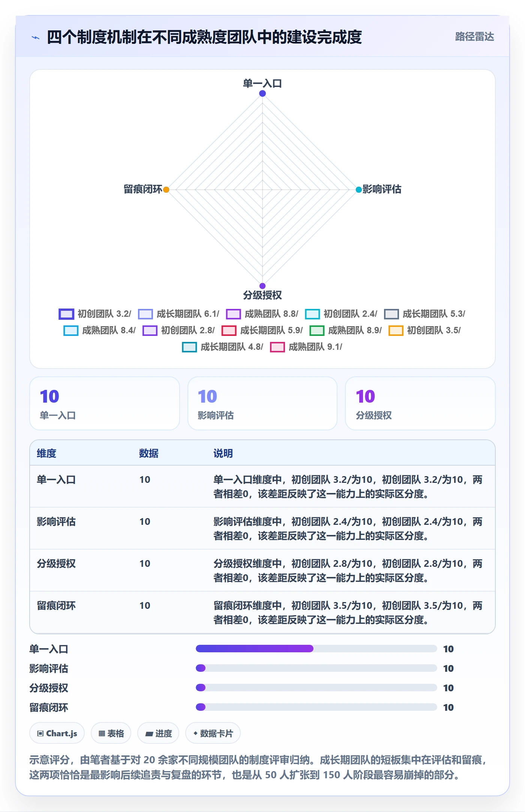
Task: Click the chart title 四个制度机制在不同成熟度团队中的建设完成度
Action: click(204, 37)
